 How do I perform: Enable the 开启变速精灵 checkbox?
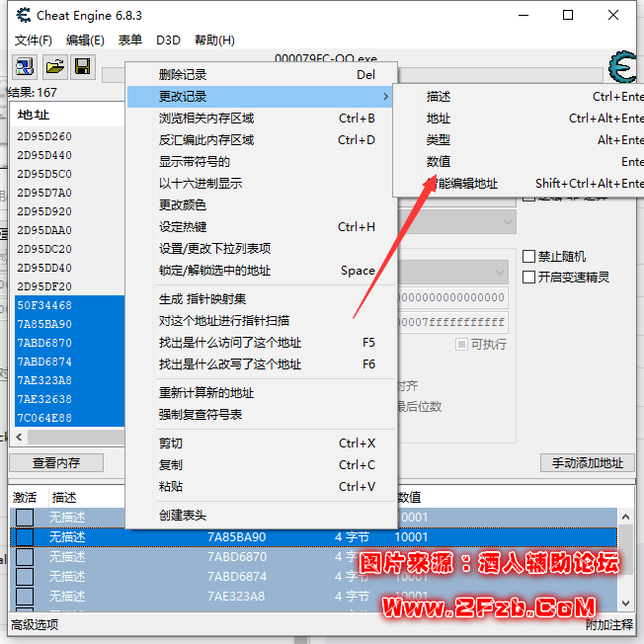[529, 278]
